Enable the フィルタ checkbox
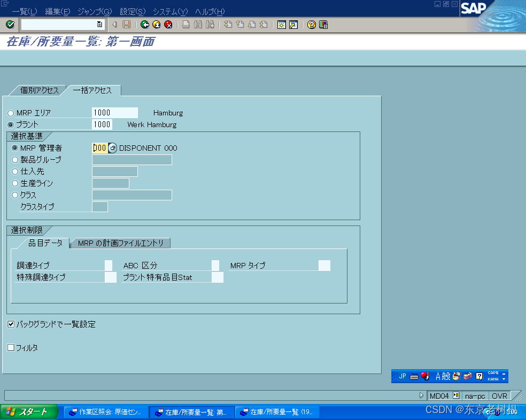526x420 pixels. pos(11,347)
